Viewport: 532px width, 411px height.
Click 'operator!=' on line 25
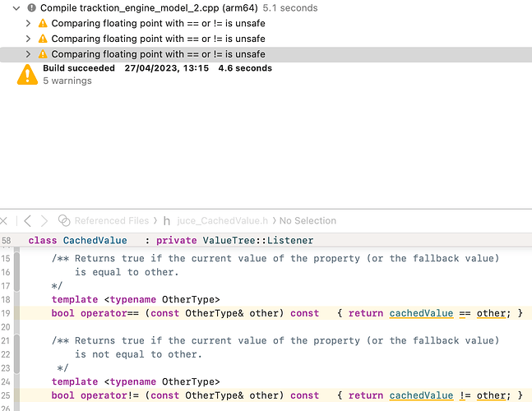(109, 395)
